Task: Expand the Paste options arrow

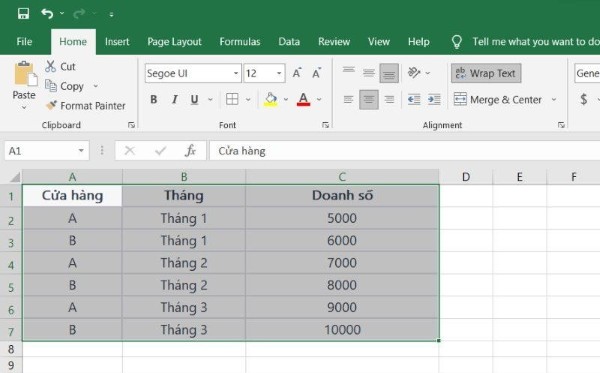Action: pos(24,108)
